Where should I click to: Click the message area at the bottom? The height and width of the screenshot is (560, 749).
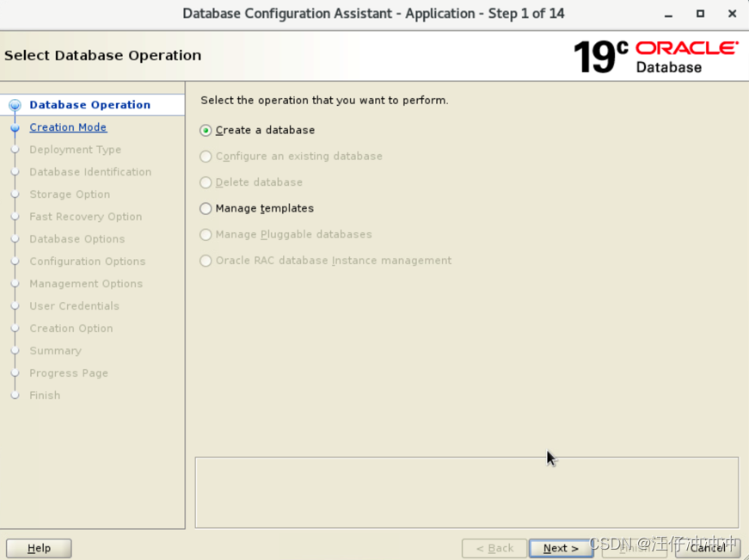(x=467, y=492)
